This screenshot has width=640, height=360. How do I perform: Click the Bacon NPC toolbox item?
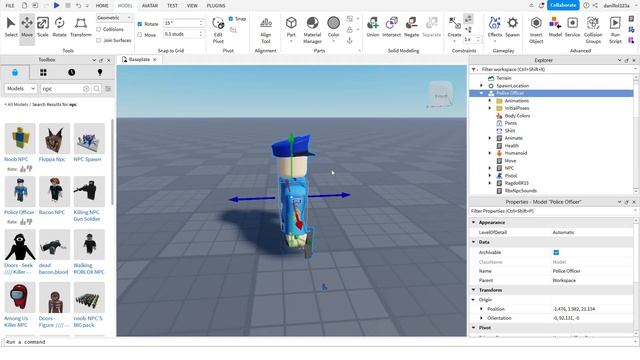55,191
